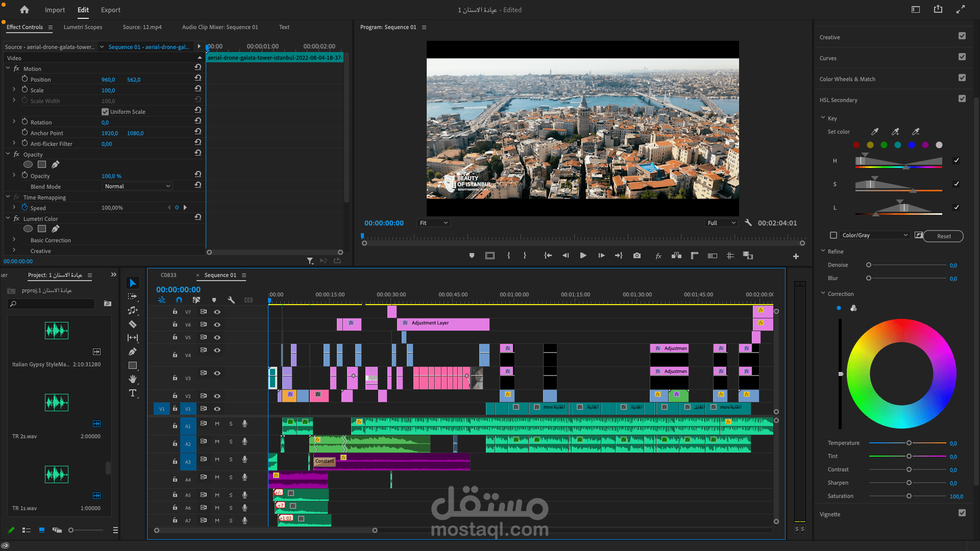Select the Pen tool in timeline toolbar

coord(133,352)
